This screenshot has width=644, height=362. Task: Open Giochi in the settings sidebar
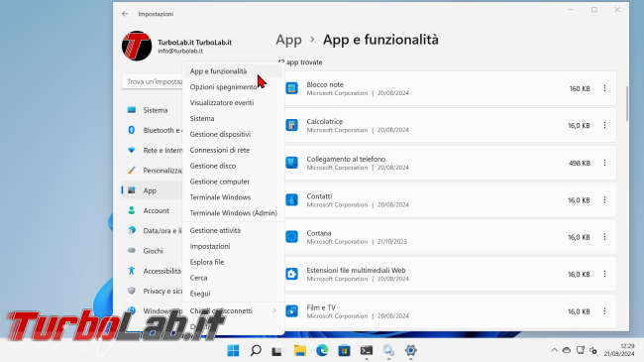click(152, 251)
